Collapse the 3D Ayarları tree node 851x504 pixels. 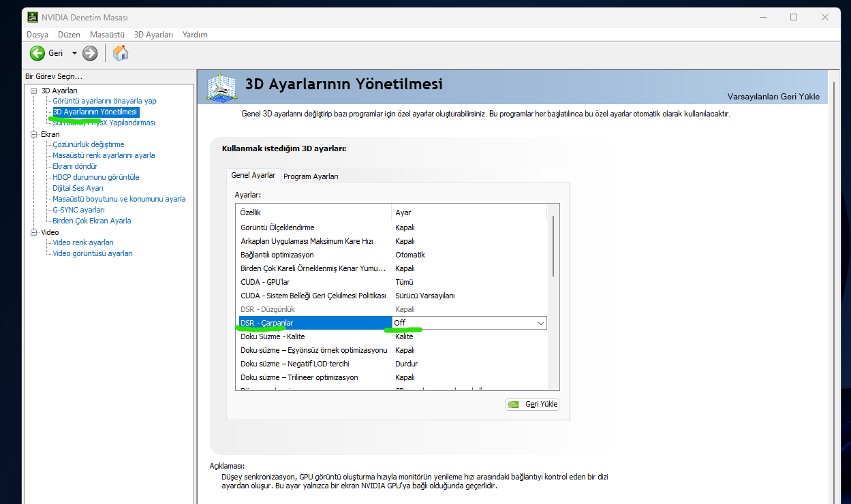point(34,91)
